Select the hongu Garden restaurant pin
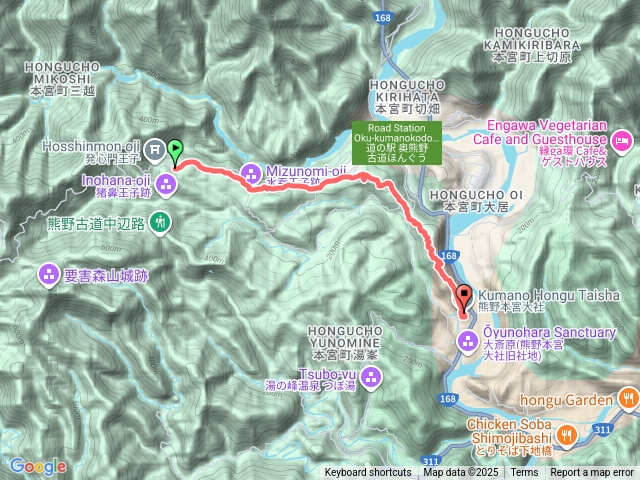 pyautogui.click(x=629, y=399)
